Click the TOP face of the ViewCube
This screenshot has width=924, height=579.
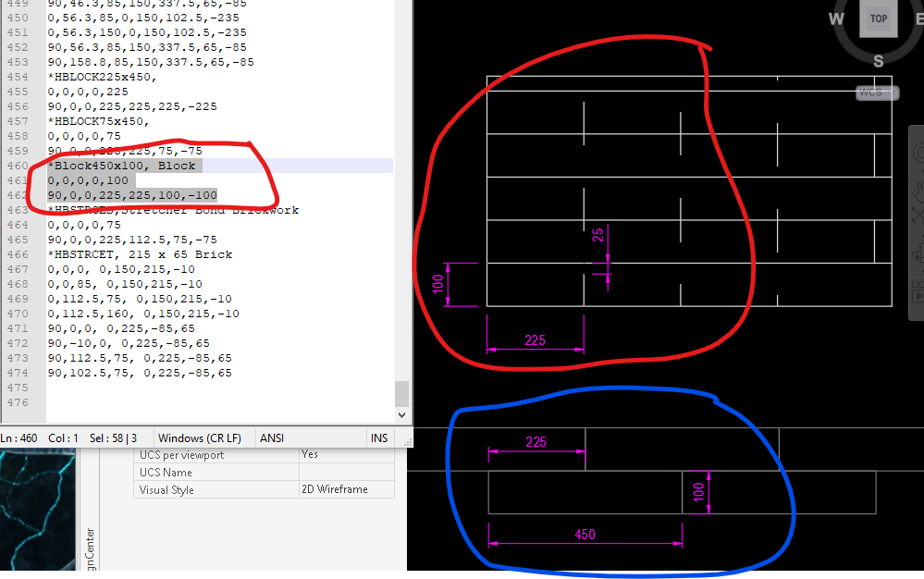(878, 18)
